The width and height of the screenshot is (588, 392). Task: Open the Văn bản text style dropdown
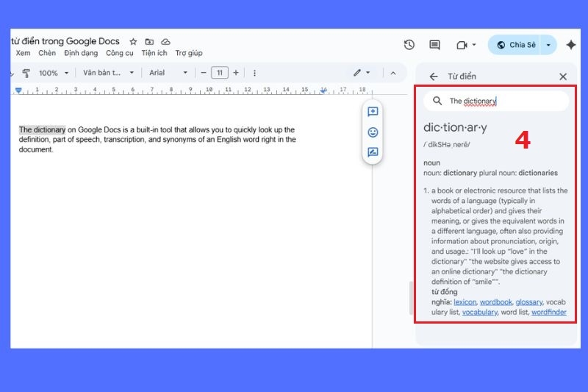[x=108, y=73]
